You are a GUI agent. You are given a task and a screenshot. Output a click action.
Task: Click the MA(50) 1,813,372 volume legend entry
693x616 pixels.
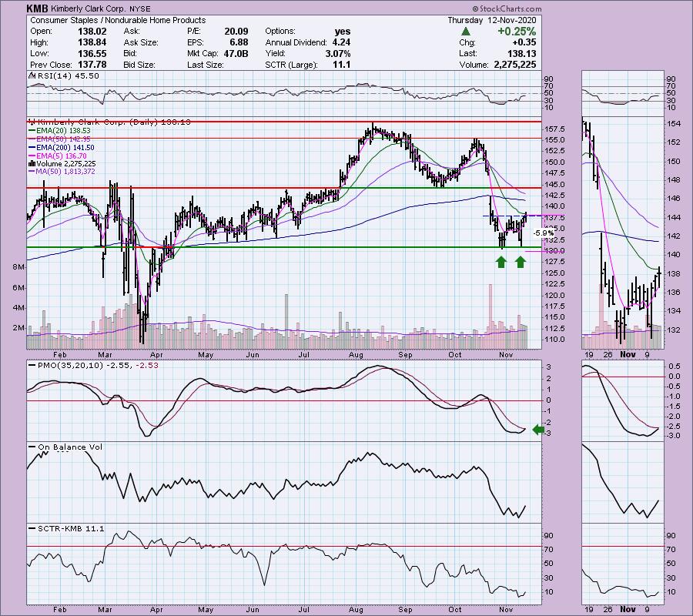point(62,172)
